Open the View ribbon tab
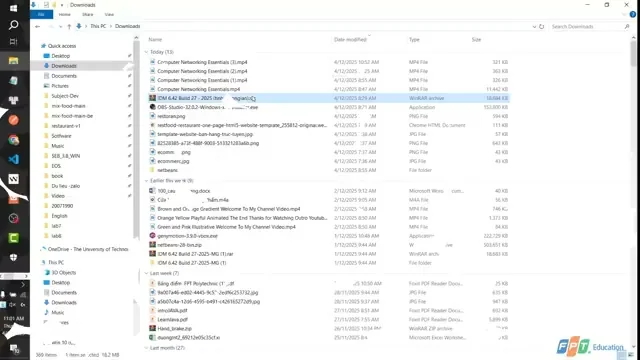The height and width of the screenshot is (360, 640). [x=109, y=14]
